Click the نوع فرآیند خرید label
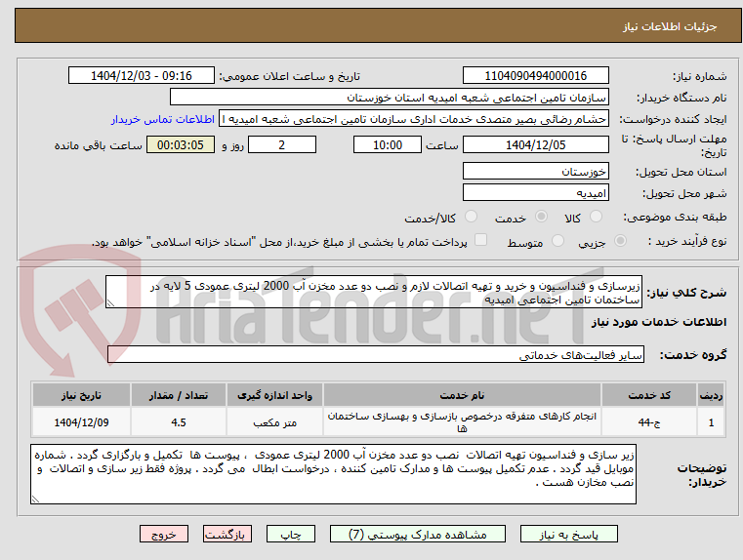Image resolution: width=743 pixels, height=560 pixels. pos(687,241)
